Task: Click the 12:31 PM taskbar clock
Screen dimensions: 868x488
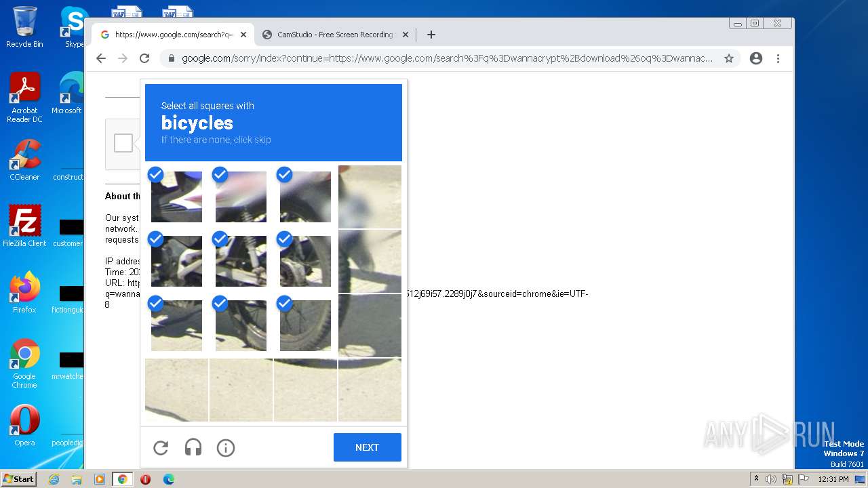Action: click(x=833, y=479)
